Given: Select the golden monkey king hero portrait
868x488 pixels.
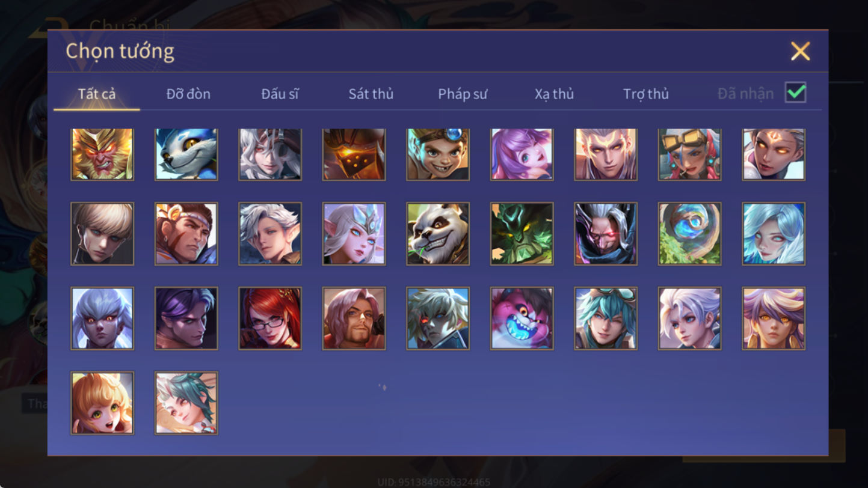Looking at the screenshot, I should (x=102, y=154).
